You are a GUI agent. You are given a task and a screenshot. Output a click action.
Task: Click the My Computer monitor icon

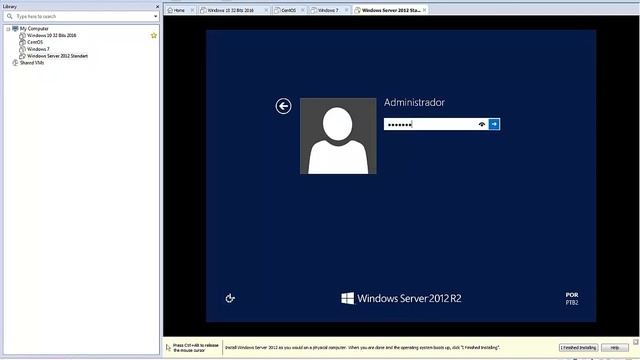(15, 29)
